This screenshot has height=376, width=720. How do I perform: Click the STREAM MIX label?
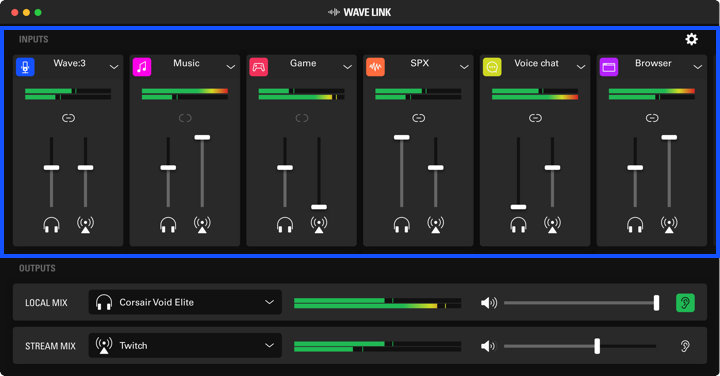point(50,346)
